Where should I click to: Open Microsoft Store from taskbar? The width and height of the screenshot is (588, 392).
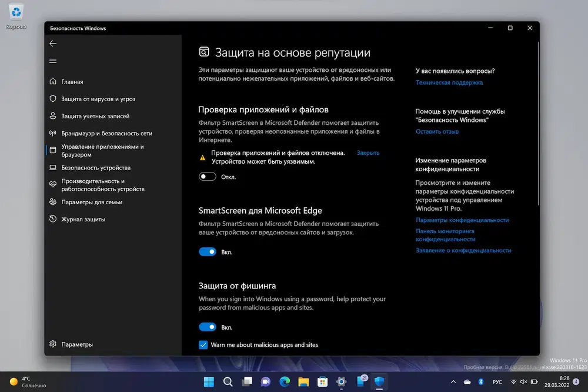(x=322, y=382)
